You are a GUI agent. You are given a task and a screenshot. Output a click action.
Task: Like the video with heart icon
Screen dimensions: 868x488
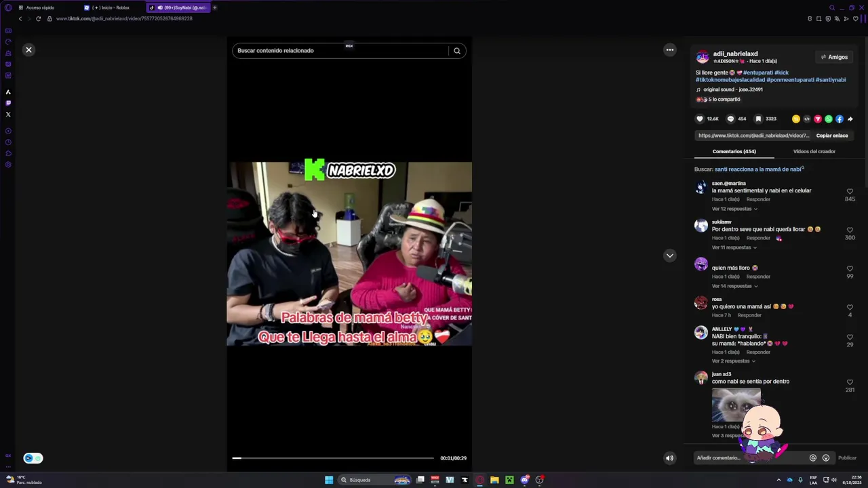[700, 119]
